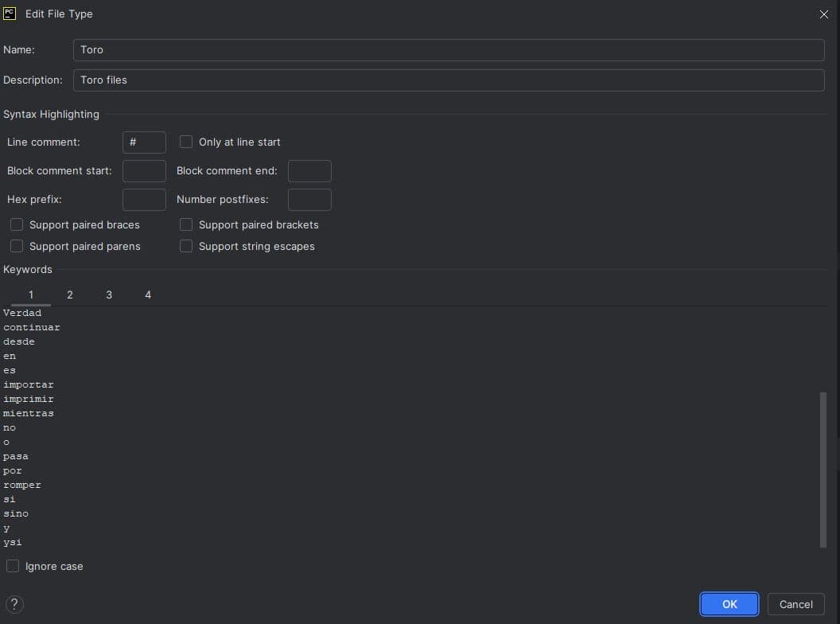Click the Name field containing Toro
The height and width of the screenshot is (624, 840).
click(448, 49)
